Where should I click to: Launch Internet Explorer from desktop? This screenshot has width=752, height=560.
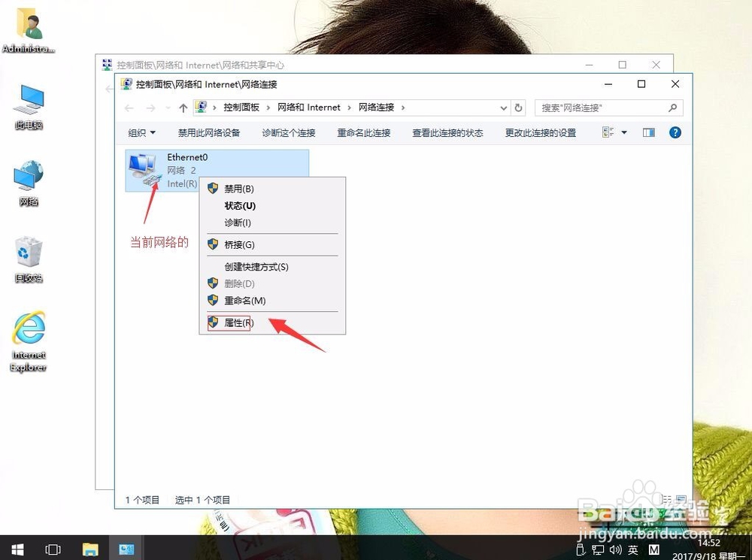click(29, 341)
